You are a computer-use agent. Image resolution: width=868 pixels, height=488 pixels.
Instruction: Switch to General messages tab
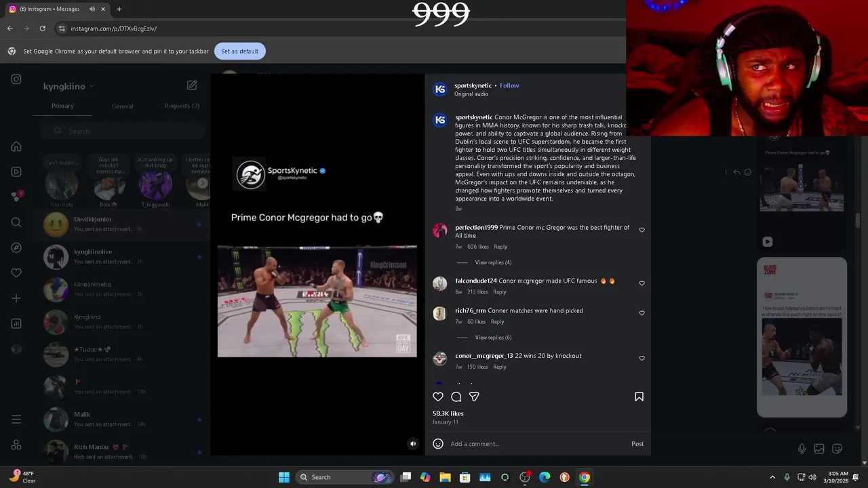(122, 106)
